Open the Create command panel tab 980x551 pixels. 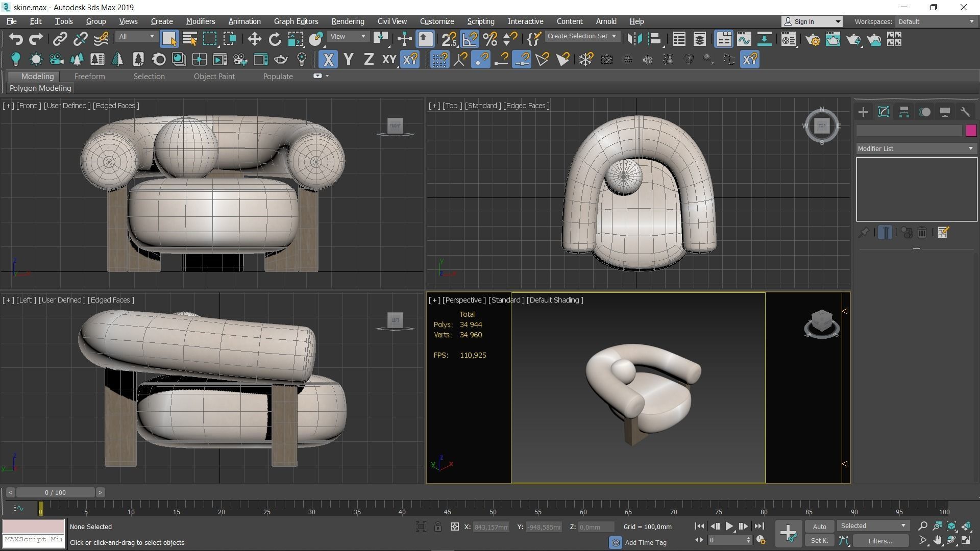coord(863,112)
